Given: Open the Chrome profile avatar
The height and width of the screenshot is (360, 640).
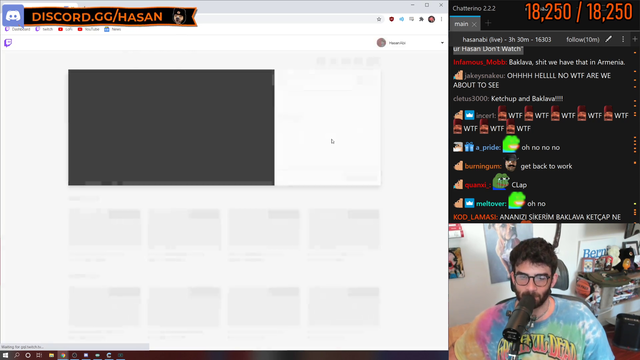Looking at the screenshot, I should pyautogui.click(x=431, y=19).
